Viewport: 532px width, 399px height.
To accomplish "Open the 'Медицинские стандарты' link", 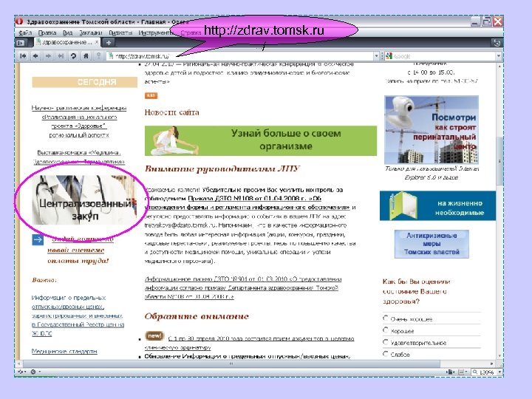I will tap(64, 351).
